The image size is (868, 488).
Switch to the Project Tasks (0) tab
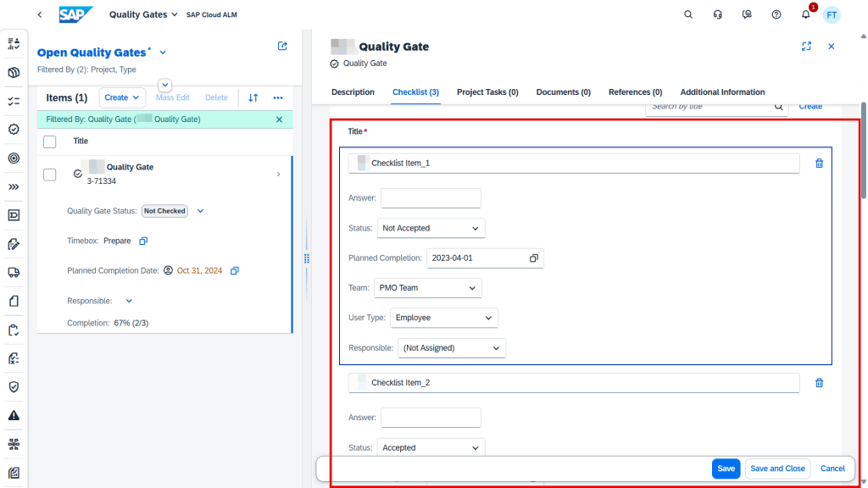point(487,92)
